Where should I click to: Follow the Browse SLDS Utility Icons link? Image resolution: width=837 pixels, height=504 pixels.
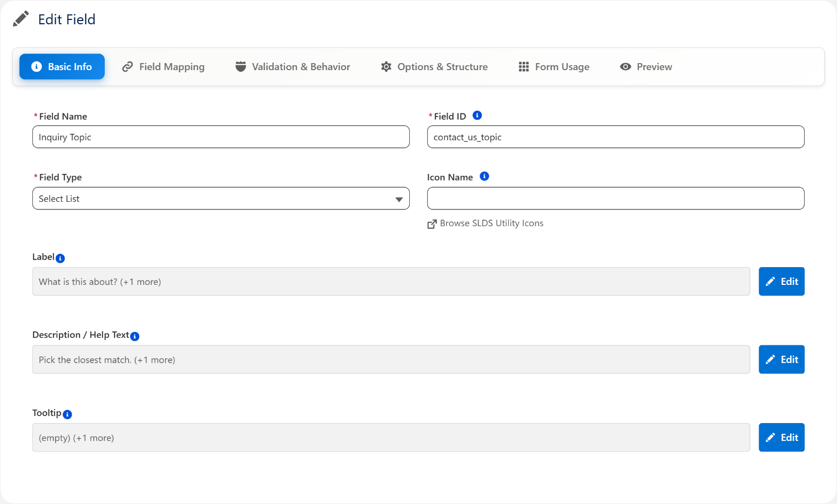pos(485,223)
